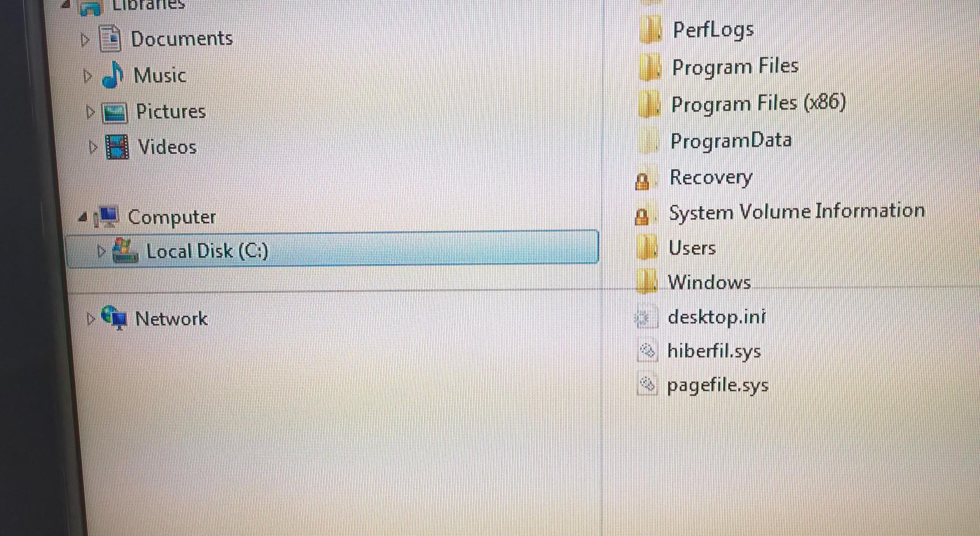Select the Users folder
The image size is (980, 536).
pyautogui.click(x=677, y=248)
